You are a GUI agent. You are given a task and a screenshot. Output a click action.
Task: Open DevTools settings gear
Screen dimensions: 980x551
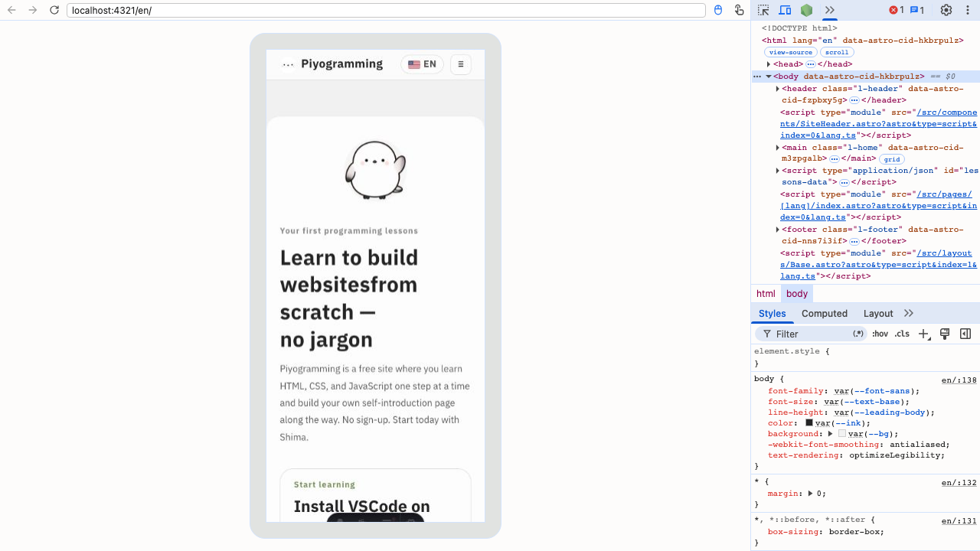coord(946,10)
